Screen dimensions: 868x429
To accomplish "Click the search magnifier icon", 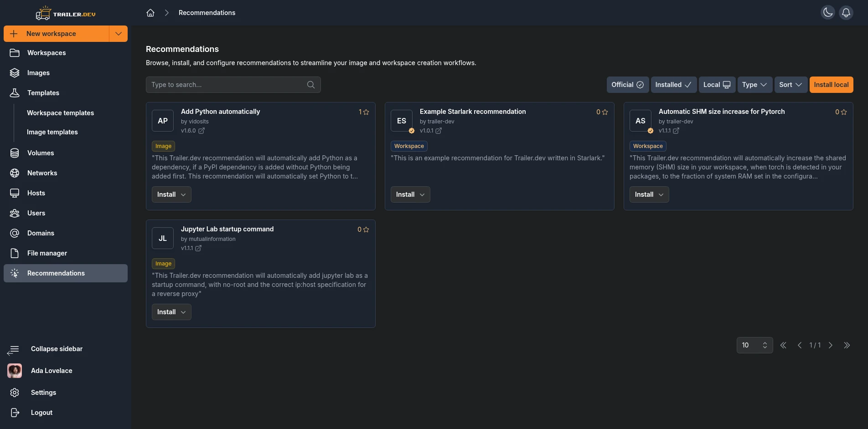I will pos(311,85).
